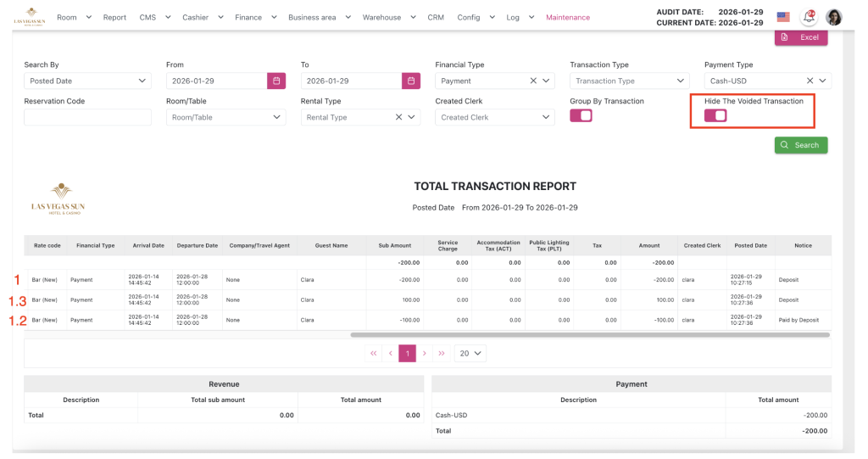
Task: Toggle Group By Transaction switch
Action: [x=581, y=115]
